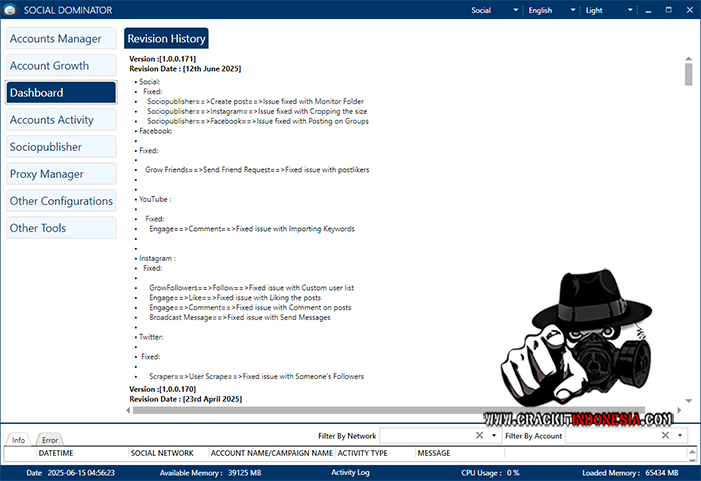701x481 pixels.
Task: Open the English language dropdown
Action: pos(552,10)
